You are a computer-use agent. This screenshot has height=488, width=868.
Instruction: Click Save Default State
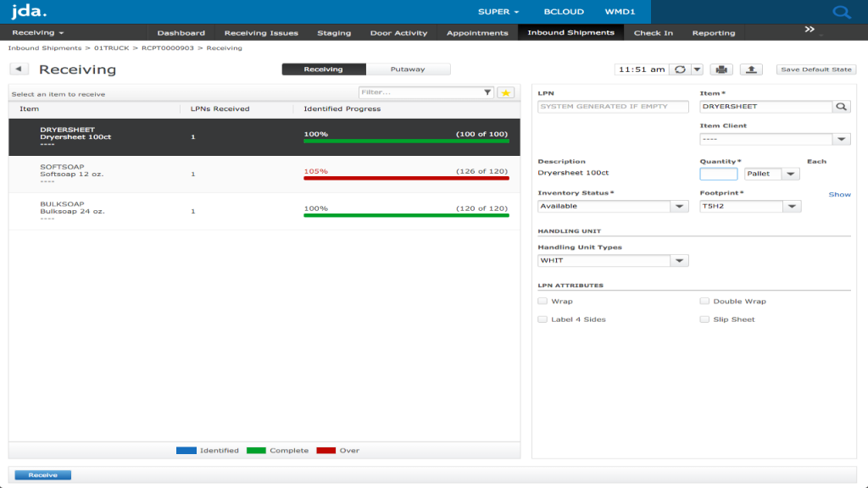coord(815,69)
